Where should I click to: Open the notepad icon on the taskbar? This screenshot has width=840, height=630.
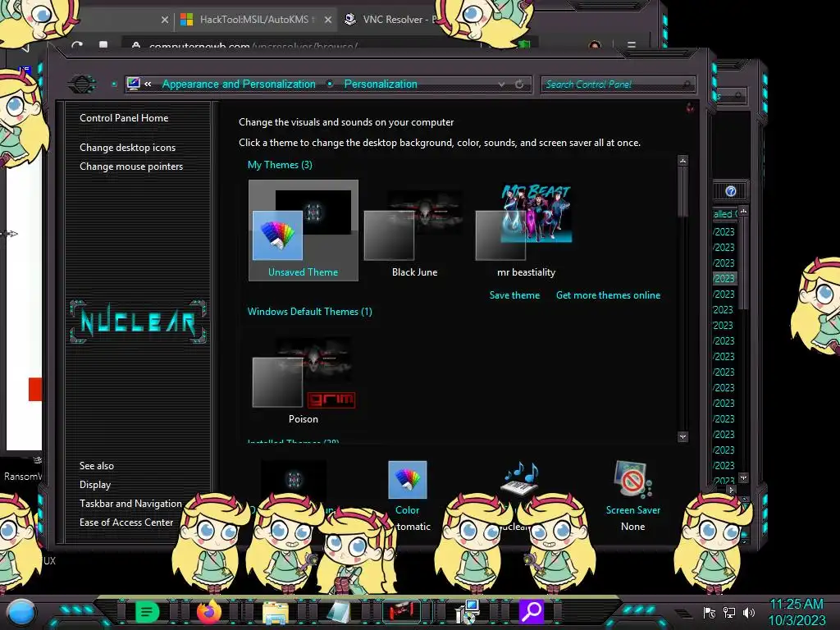[337, 612]
